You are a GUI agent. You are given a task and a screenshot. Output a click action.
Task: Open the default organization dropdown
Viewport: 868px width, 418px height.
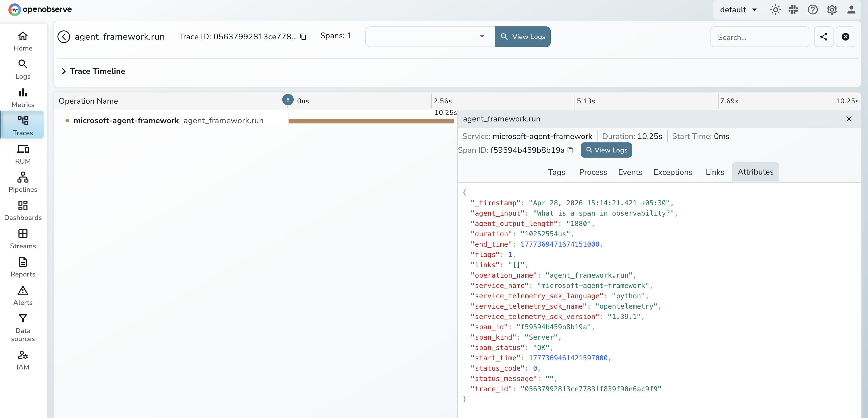[738, 9]
